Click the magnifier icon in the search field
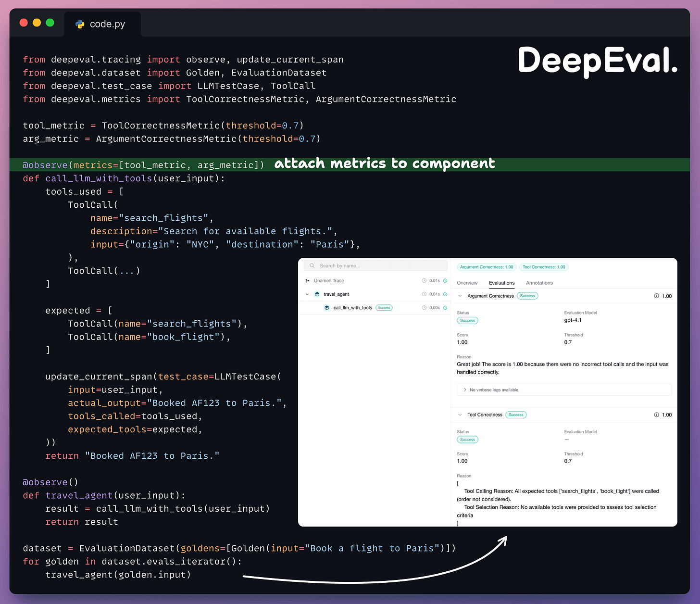The width and height of the screenshot is (700, 604). pyautogui.click(x=312, y=265)
